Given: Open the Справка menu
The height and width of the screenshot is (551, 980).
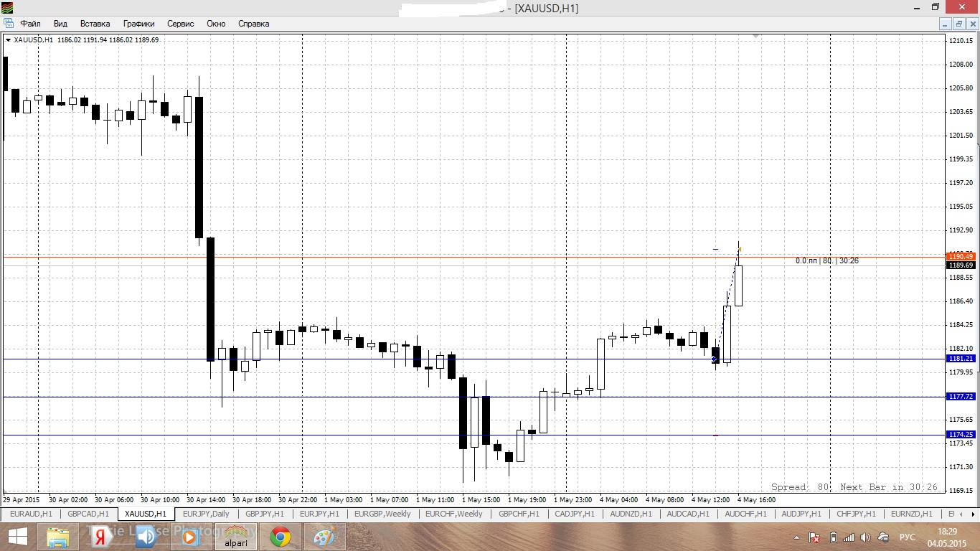Looking at the screenshot, I should click(253, 24).
